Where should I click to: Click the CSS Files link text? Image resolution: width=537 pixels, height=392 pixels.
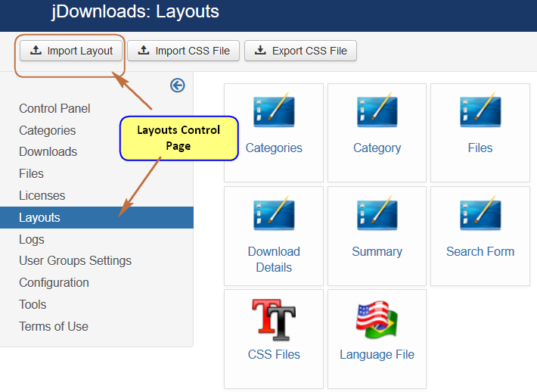pyautogui.click(x=274, y=354)
